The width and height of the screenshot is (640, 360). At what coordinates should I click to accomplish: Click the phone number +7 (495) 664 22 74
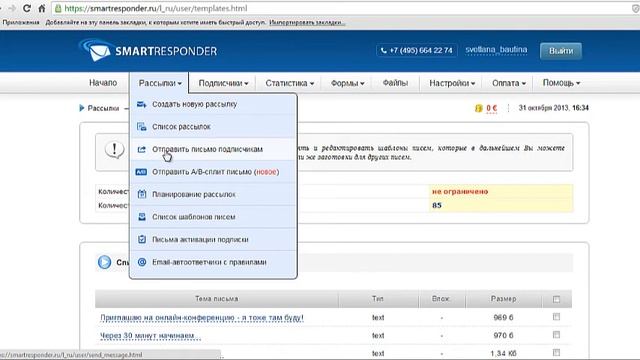[x=421, y=51]
